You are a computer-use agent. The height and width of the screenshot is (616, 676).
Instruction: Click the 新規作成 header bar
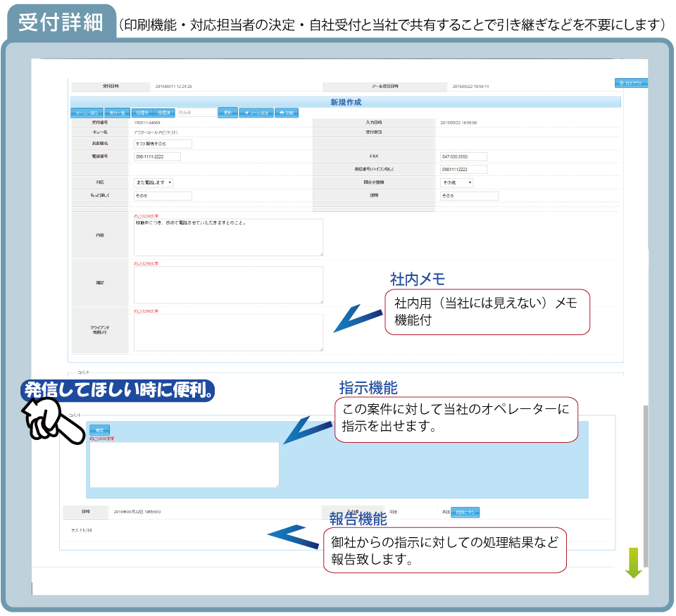346,102
